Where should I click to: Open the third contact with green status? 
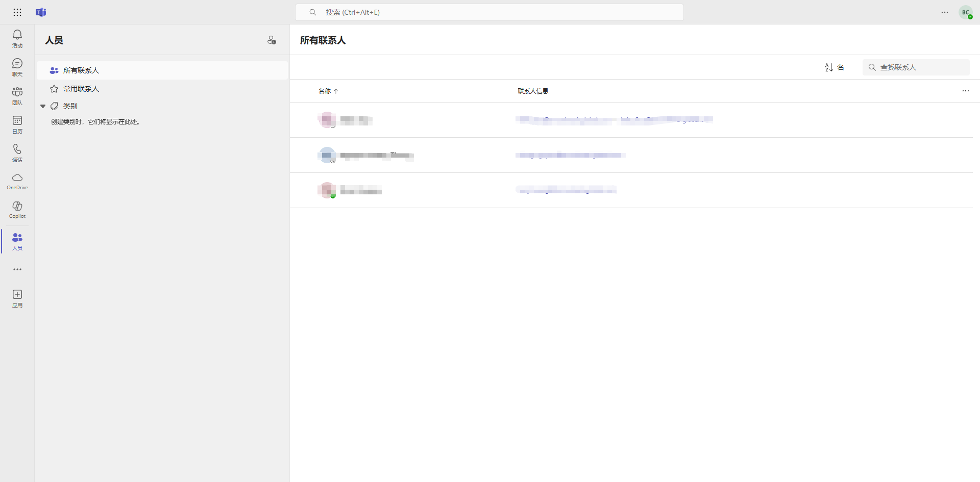click(327, 190)
